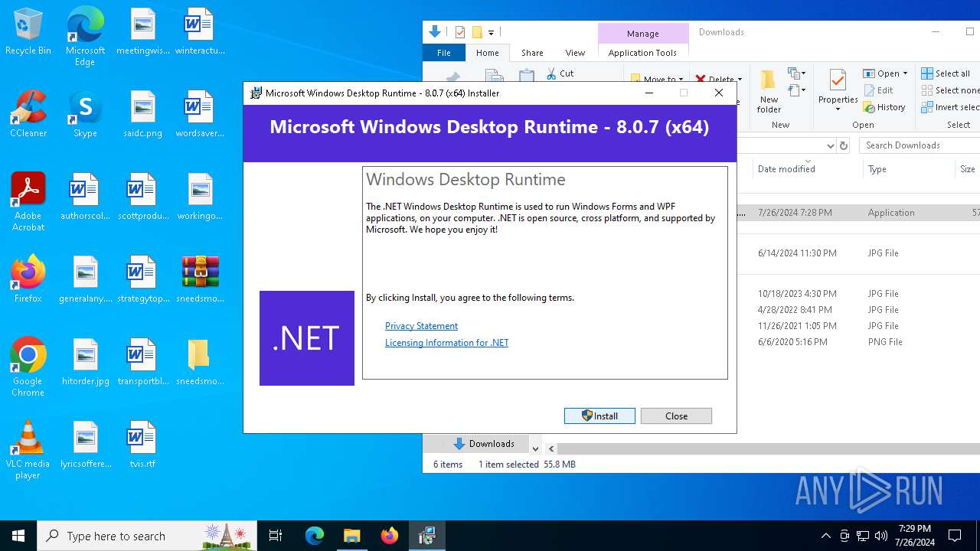Select the Downloads item in navigation pane
Image resolution: width=980 pixels, height=551 pixels.
click(484, 444)
